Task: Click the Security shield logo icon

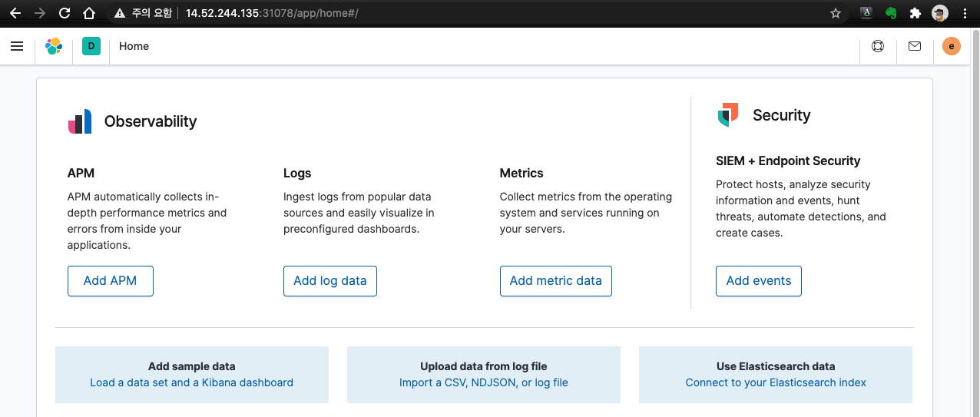Action: pos(728,115)
